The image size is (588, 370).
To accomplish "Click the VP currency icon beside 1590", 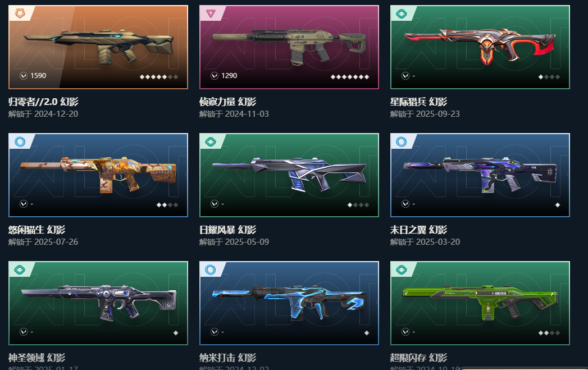I will [23, 76].
